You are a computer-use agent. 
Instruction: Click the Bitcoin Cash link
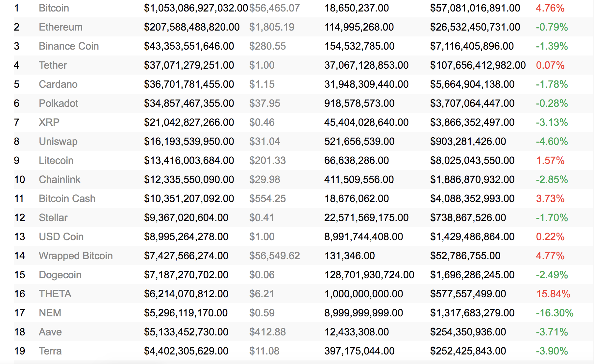pos(67,198)
